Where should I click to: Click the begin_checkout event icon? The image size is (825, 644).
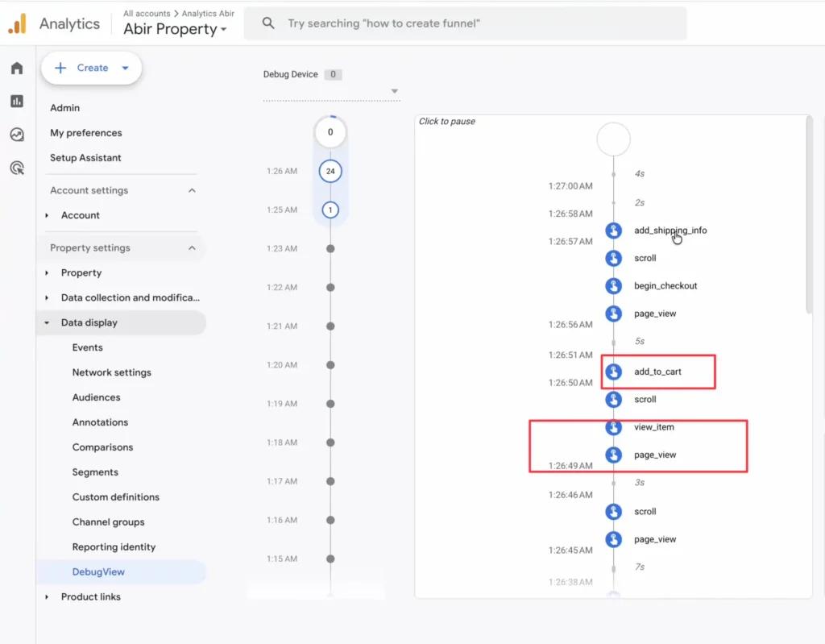614,285
